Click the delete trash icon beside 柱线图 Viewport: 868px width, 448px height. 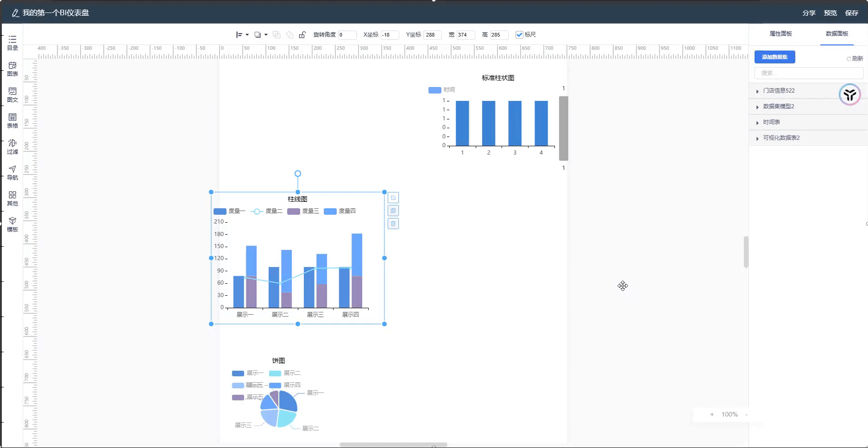pos(393,224)
